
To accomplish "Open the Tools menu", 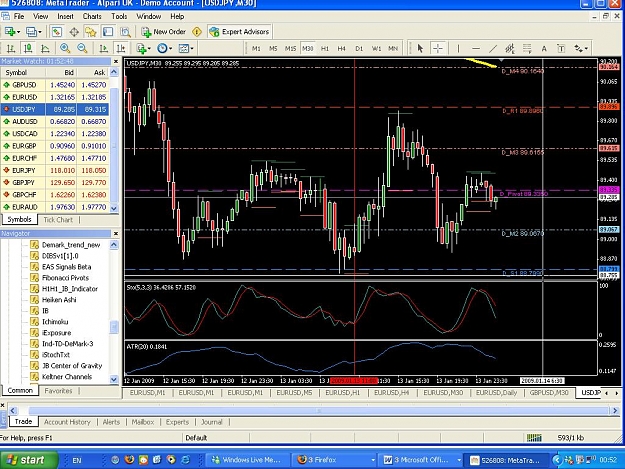I will (x=119, y=16).
